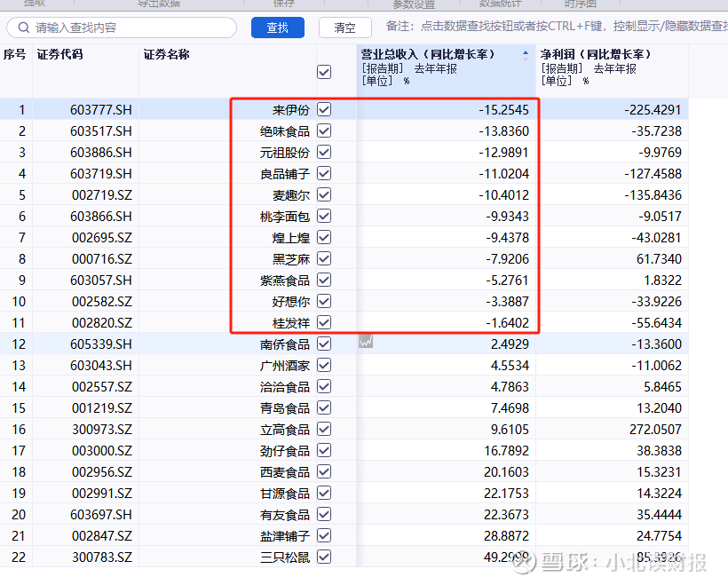
Task: Deselect the 桃李面包 row checkbox
Action: click(x=324, y=217)
